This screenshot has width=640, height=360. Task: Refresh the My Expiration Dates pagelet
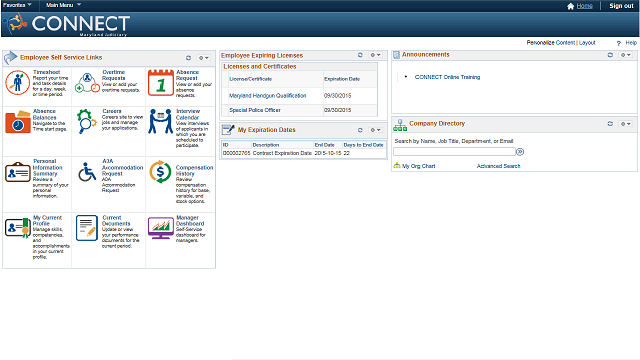[x=360, y=130]
